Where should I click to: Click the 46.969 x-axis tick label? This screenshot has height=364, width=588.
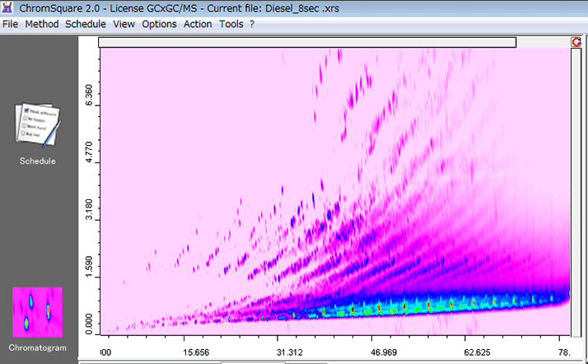pos(383,350)
